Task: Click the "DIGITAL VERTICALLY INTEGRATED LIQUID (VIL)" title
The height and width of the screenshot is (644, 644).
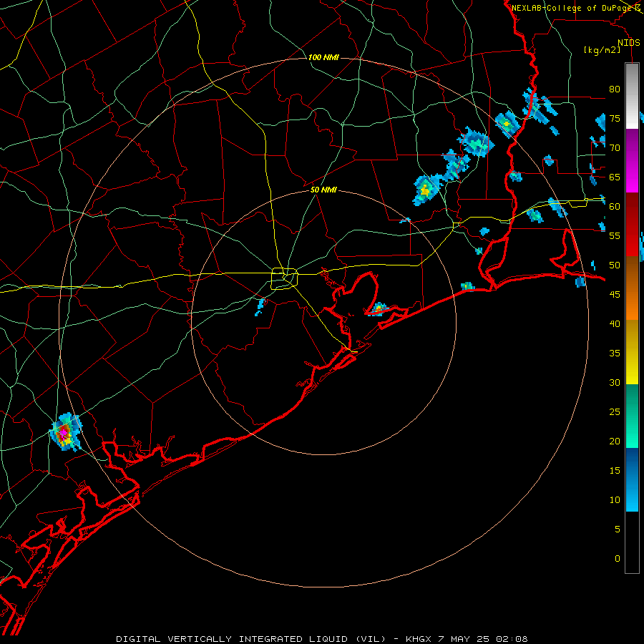Action: point(251,639)
